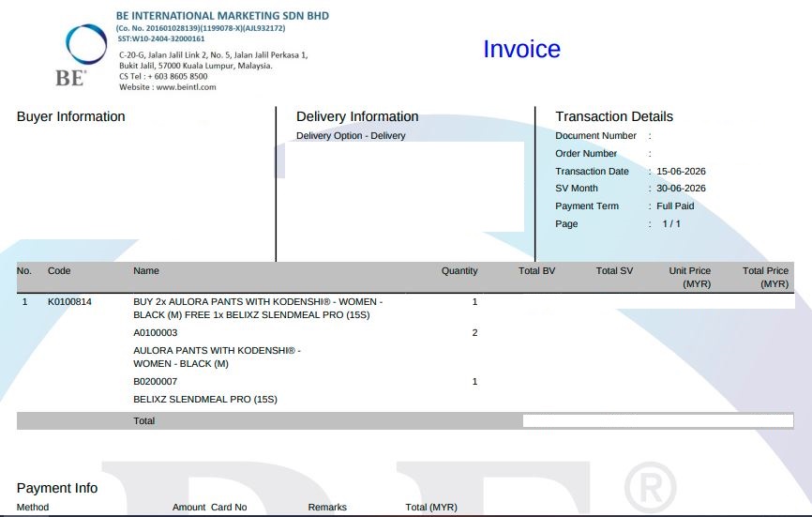Image resolution: width=812 pixels, height=517 pixels.
Task: Click the Page value 1 / 1
Action: [x=671, y=224]
